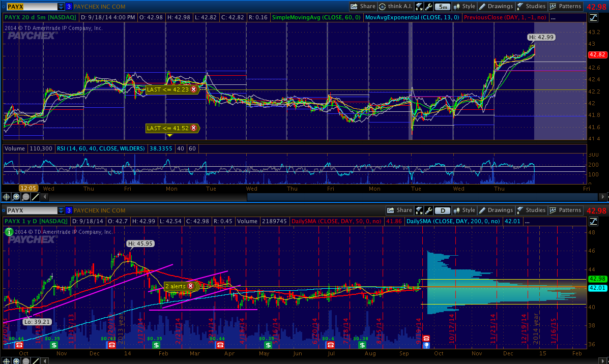Expand the lower chart PAYX symbol dropdown

pyautogui.click(x=61, y=210)
